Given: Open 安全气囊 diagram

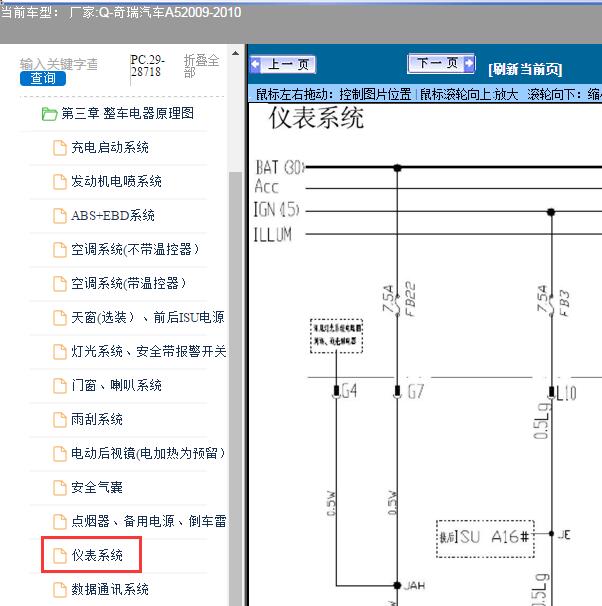Looking at the screenshot, I should 97,488.
